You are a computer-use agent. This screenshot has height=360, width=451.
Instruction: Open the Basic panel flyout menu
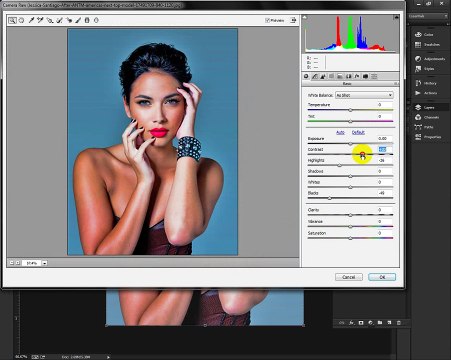[396, 84]
